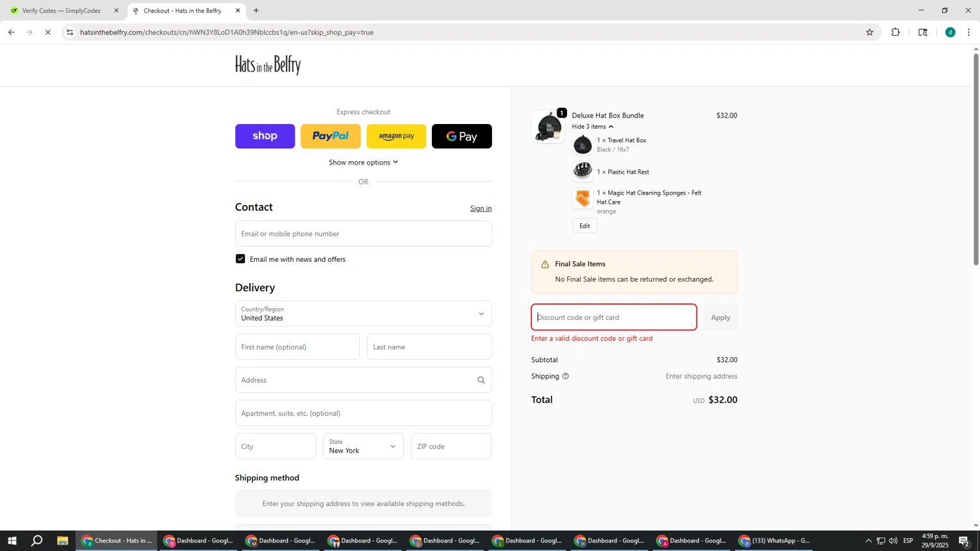Click the address bar URL
The height and width of the screenshot is (551, 980).
227,32
